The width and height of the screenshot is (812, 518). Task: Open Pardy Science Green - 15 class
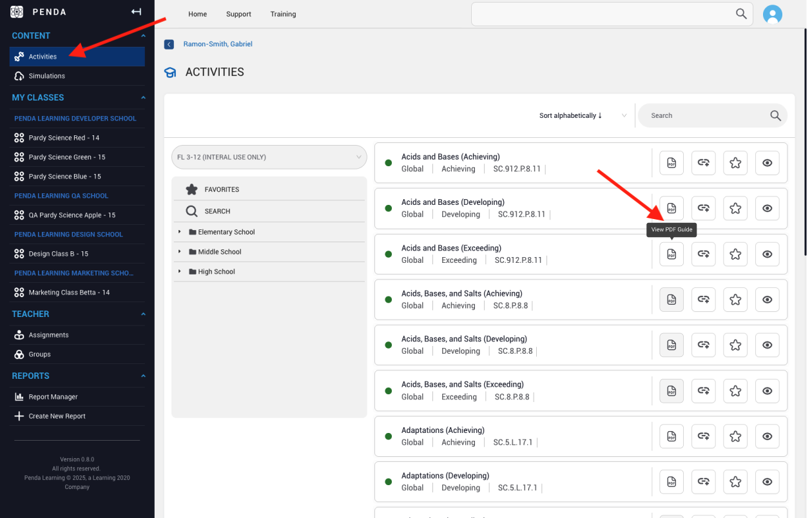[67, 157]
